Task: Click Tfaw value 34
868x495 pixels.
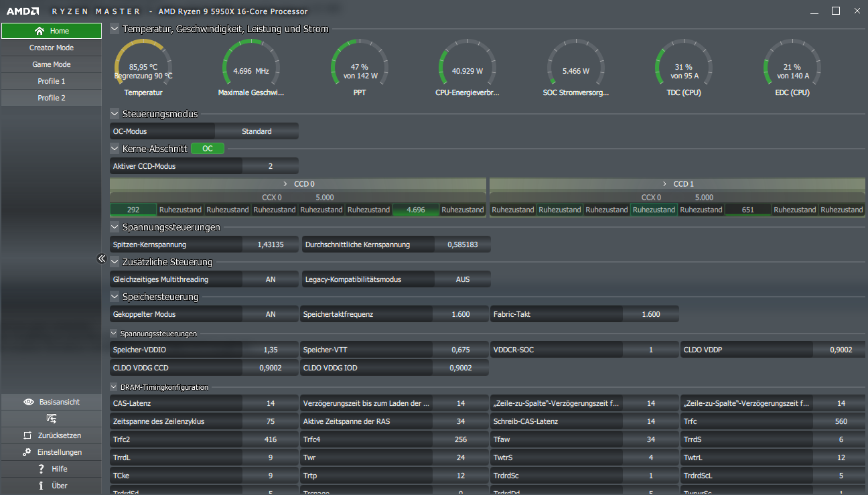Action: 651,439
